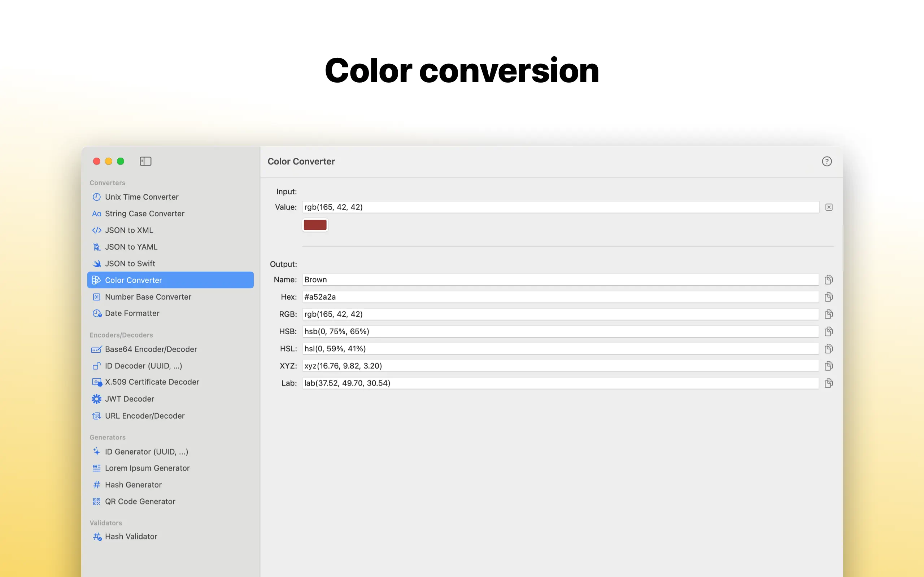Open the help question mark icon
The height and width of the screenshot is (577, 924).
[827, 162]
